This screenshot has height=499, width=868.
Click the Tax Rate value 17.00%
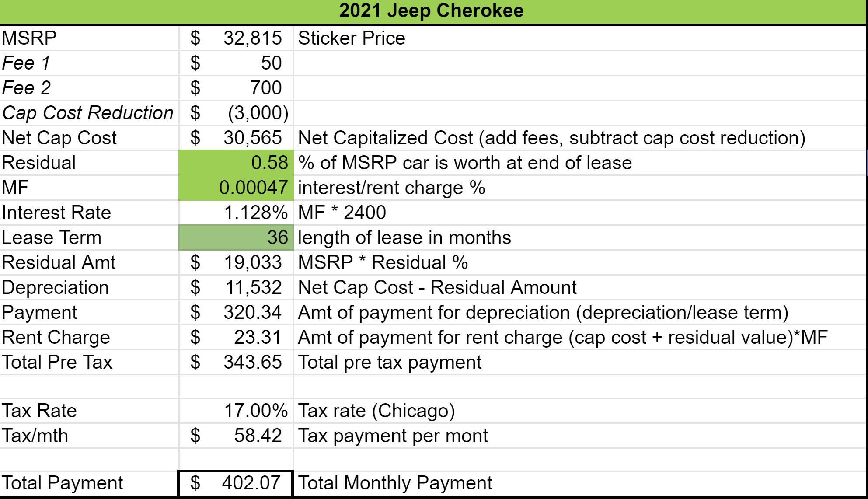click(236, 411)
